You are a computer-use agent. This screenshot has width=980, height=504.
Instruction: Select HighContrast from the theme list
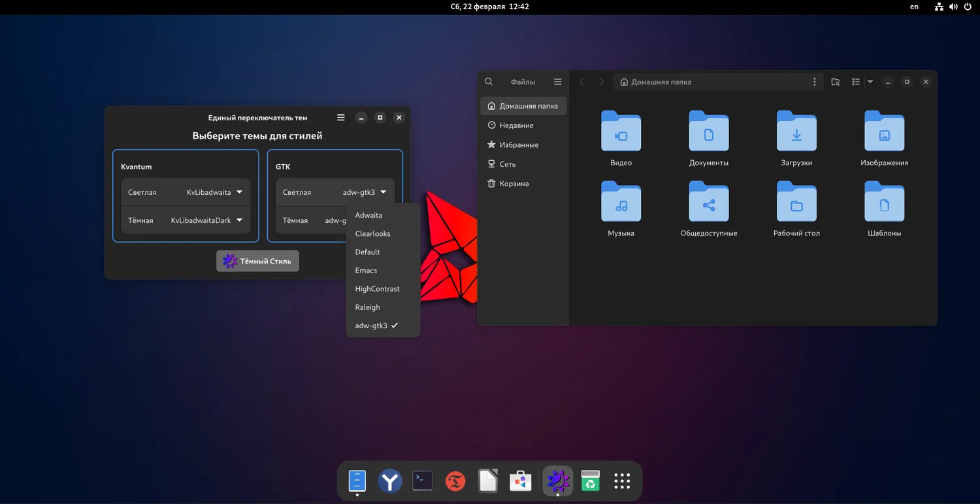377,289
